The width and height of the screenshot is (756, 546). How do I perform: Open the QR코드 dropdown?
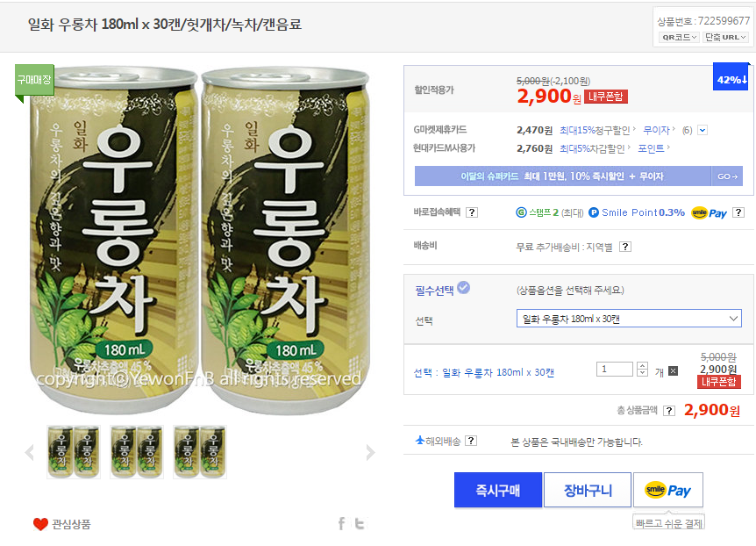pyautogui.click(x=680, y=37)
